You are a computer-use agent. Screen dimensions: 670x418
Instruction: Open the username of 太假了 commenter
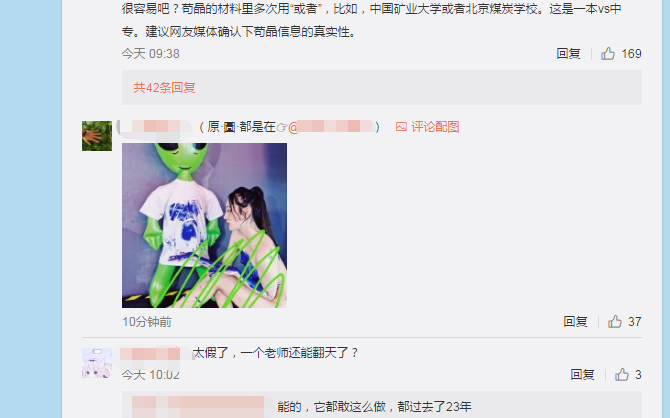point(150,354)
